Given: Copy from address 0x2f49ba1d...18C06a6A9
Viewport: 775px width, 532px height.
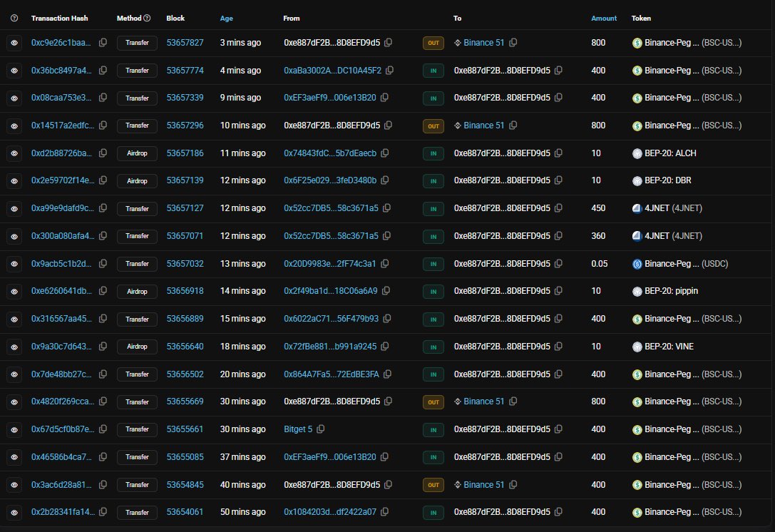Looking at the screenshot, I should pos(386,291).
